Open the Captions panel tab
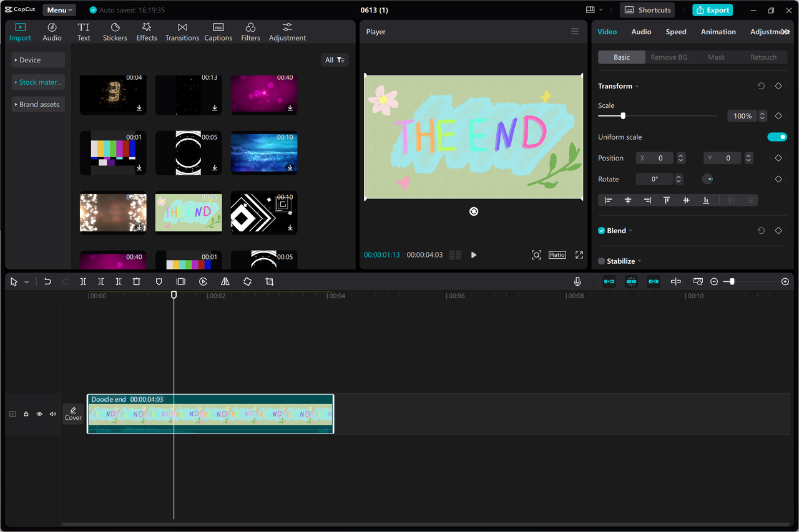The width and height of the screenshot is (799, 532). pyautogui.click(x=218, y=31)
